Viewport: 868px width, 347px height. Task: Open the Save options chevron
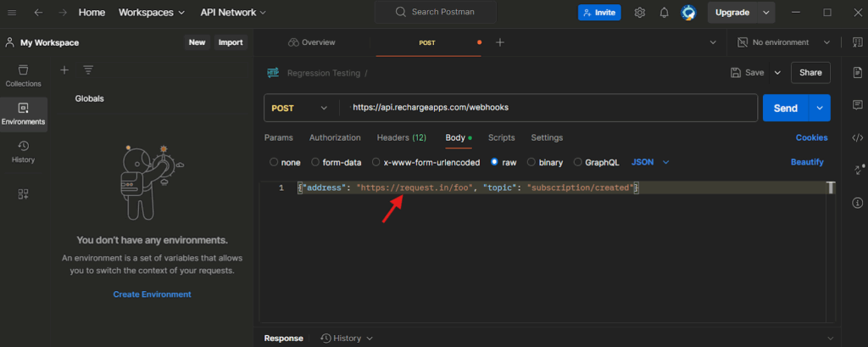[777, 73]
